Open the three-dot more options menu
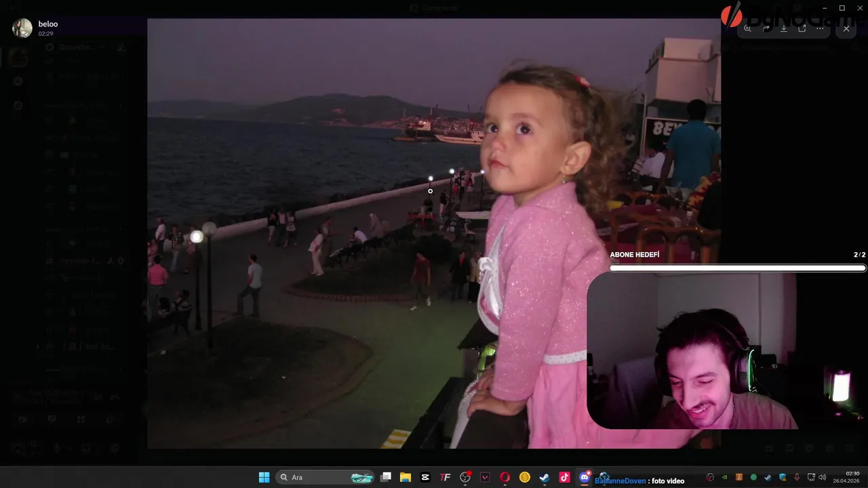This screenshot has width=868, height=488. (x=820, y=28)
